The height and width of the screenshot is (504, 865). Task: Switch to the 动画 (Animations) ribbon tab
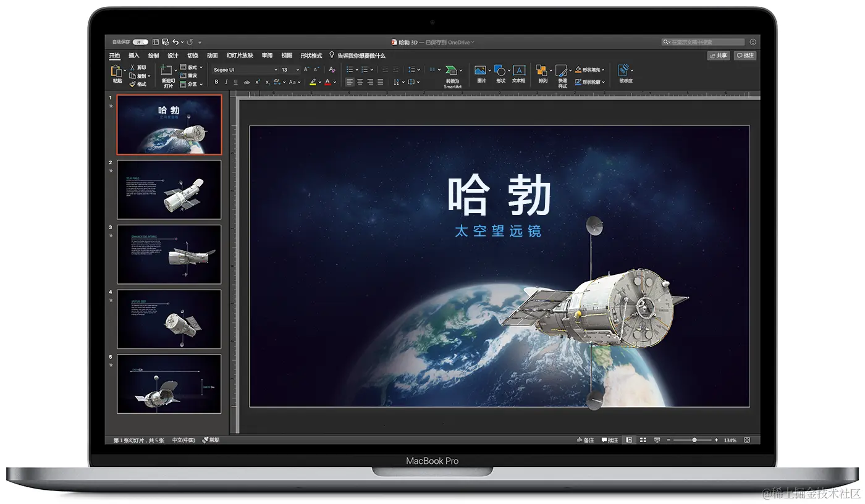click(x=211, y=55)
